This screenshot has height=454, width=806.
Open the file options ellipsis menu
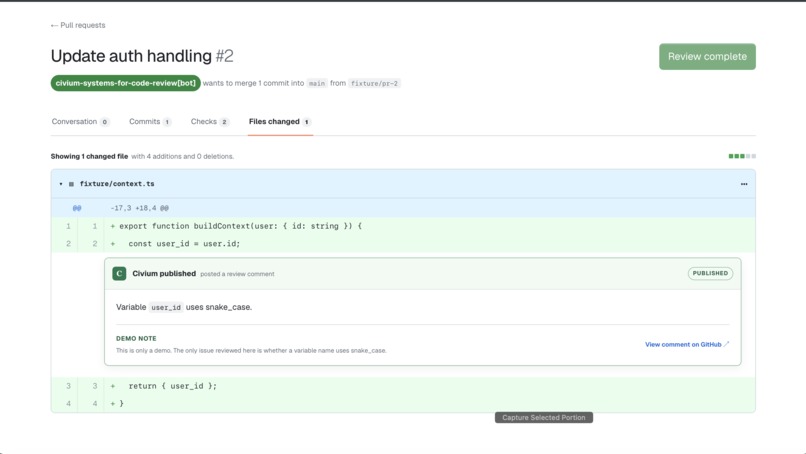coord(744,184)
